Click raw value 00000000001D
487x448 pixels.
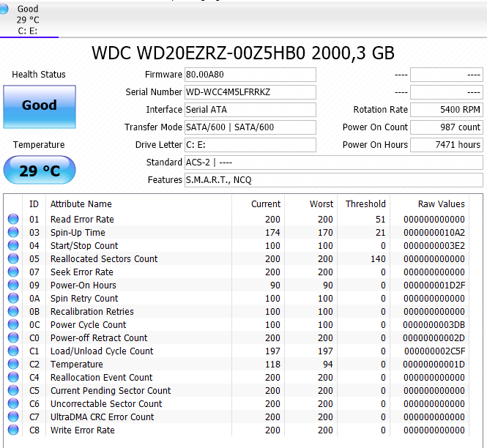coord(434,364)
